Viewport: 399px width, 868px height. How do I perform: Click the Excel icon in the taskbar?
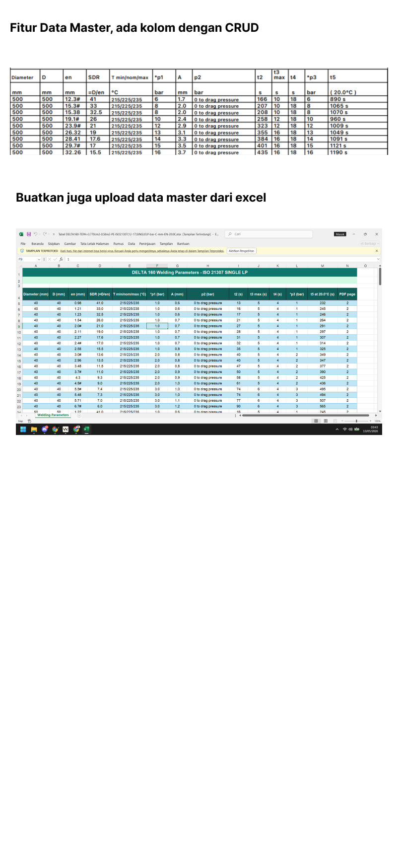(x=86, y=430)
